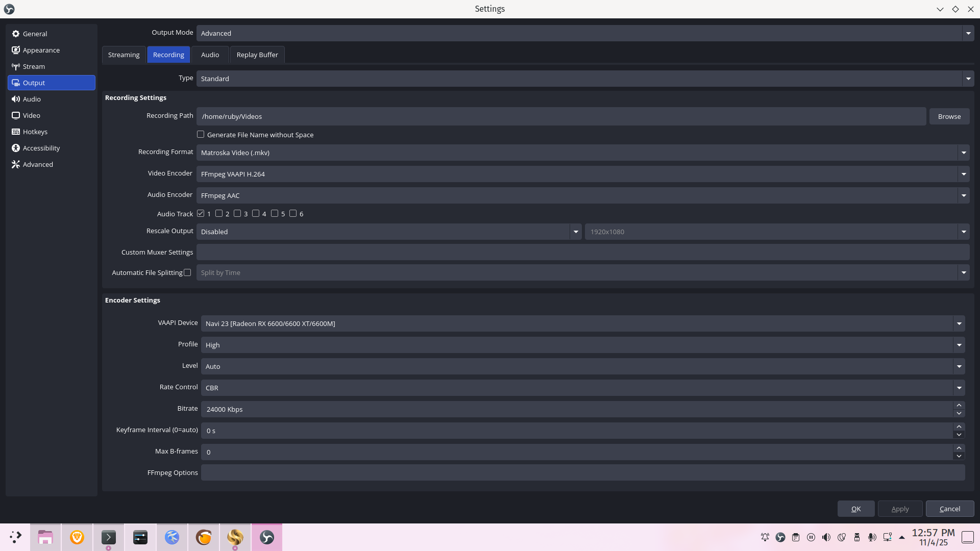Screen dimensions: 980x551
Task: Open the Stream settings section
Action: [34, 66]
